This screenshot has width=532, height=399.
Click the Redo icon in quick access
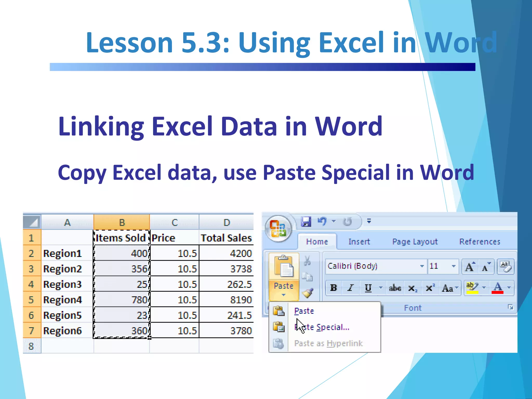coord(347,222)
